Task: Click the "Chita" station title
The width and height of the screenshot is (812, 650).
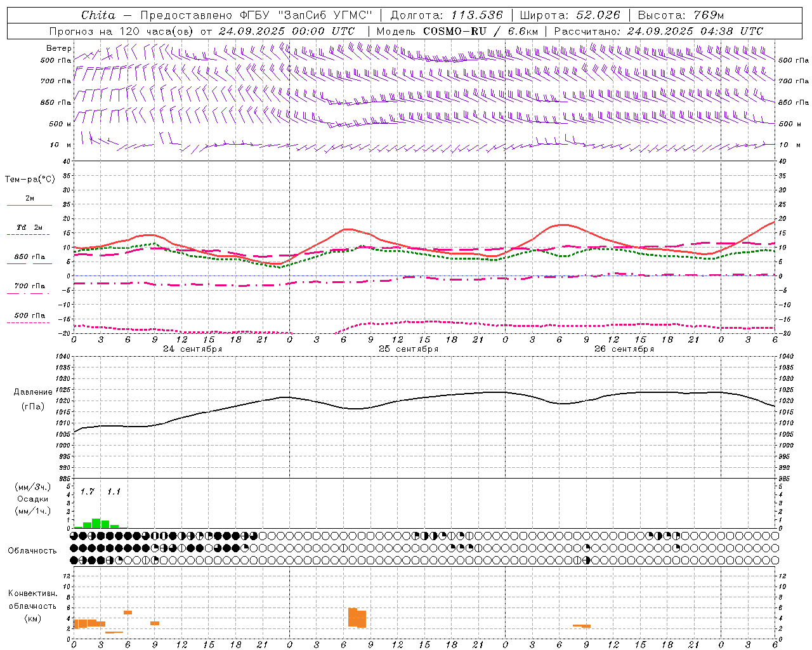Action: point(98,15)
